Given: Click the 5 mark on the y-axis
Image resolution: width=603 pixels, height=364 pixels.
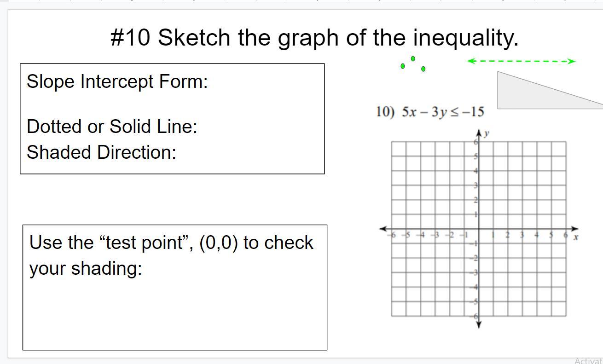Looking at the screenshot, I should (x=476, y=156).
